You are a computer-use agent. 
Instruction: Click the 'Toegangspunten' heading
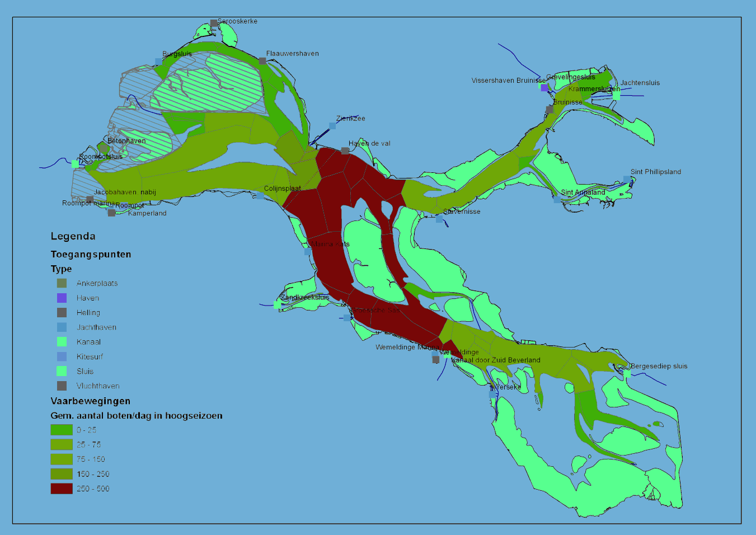click(x=91, y=254)
